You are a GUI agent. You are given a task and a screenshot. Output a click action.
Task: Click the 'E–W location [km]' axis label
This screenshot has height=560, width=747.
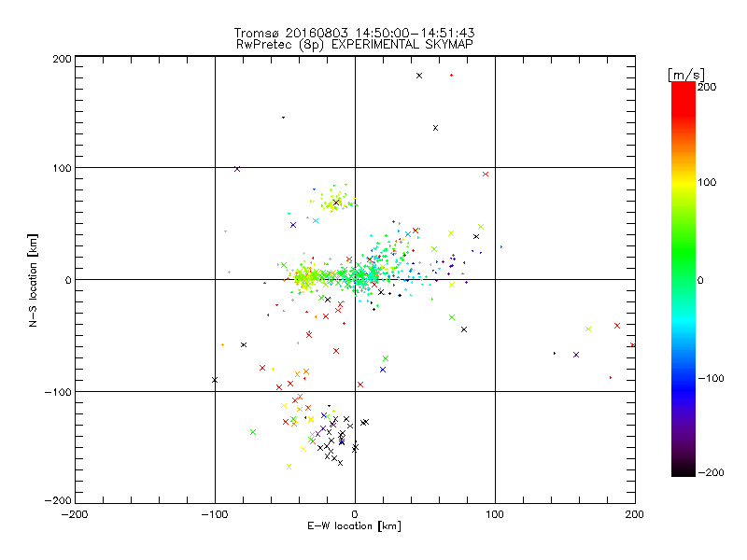pyautogui.click(x=354, y=525)
